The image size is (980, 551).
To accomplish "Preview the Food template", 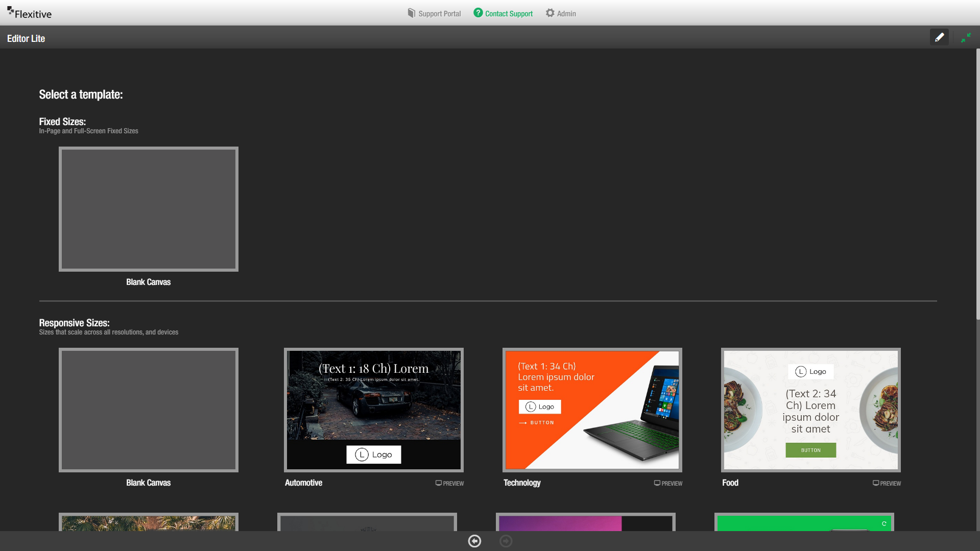I will coord(887,483).
